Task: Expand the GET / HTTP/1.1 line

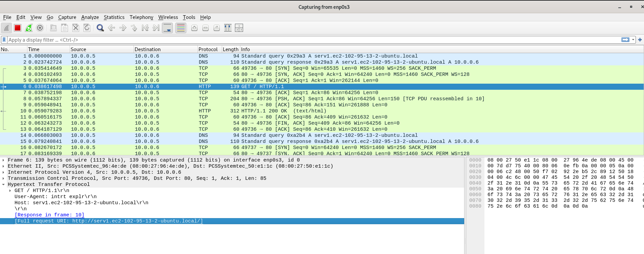Action: [x=10, y=191]
